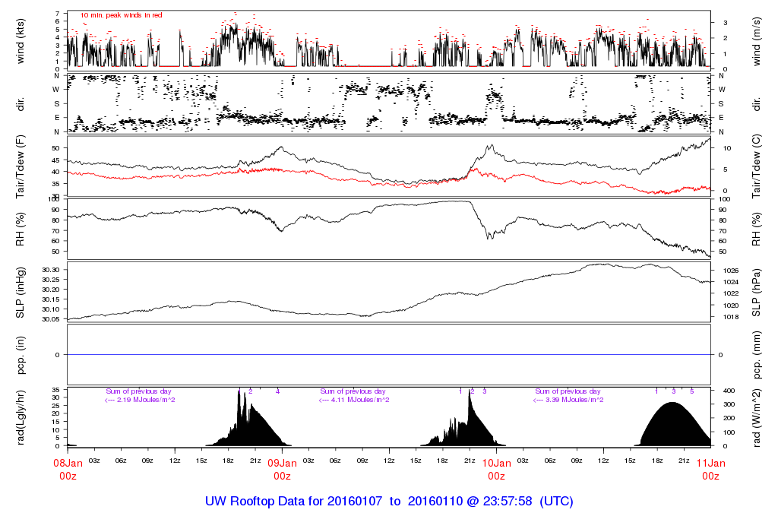Click the left 'dir.' wind direction axis label
Screen dimensions: 778x532
[21, 103]
